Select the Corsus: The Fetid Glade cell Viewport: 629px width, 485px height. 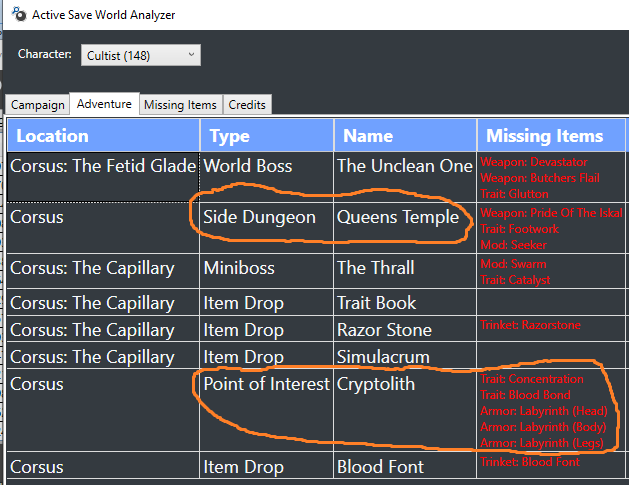tap(103, 177)
